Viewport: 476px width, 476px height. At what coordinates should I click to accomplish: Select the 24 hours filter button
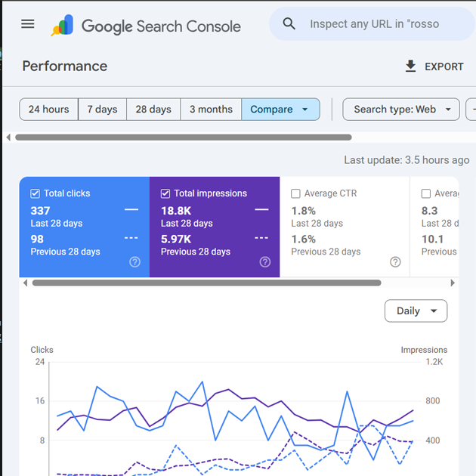48,110
